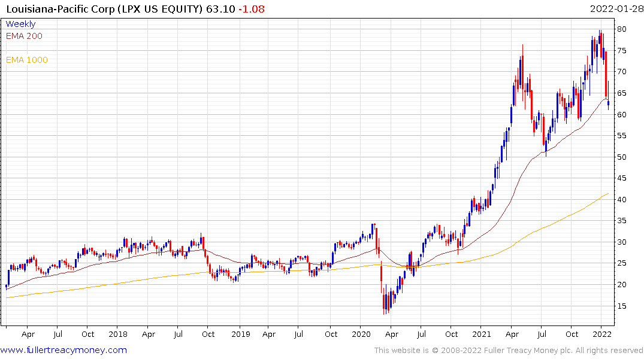Click the 2020 year label on time axis

coord(361,334)
